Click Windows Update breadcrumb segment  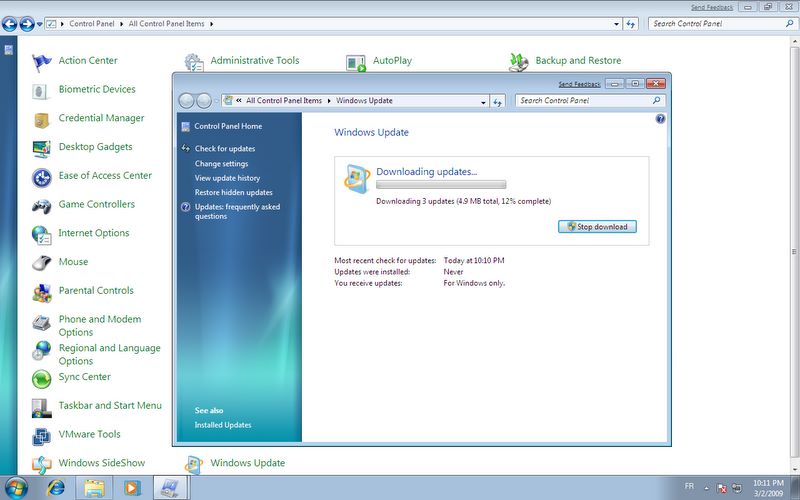364,101
